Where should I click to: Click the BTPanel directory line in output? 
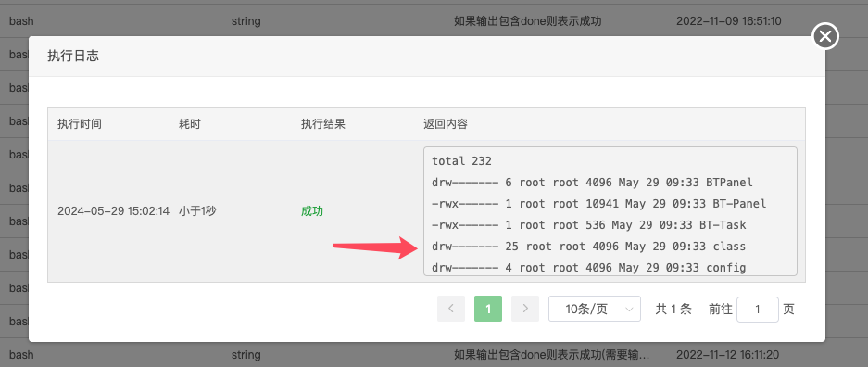[x=592, y=183]
